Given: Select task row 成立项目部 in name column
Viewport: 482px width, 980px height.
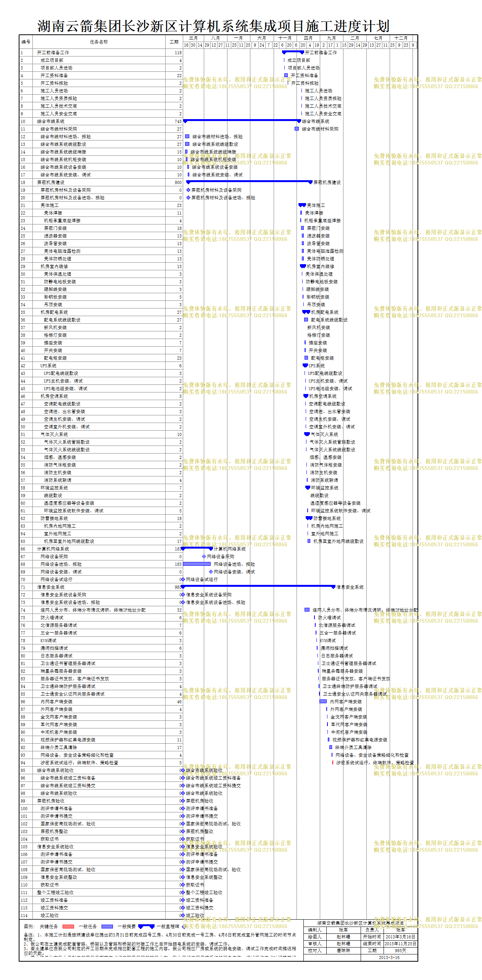Looking at the screenshot, I should 98,60.
